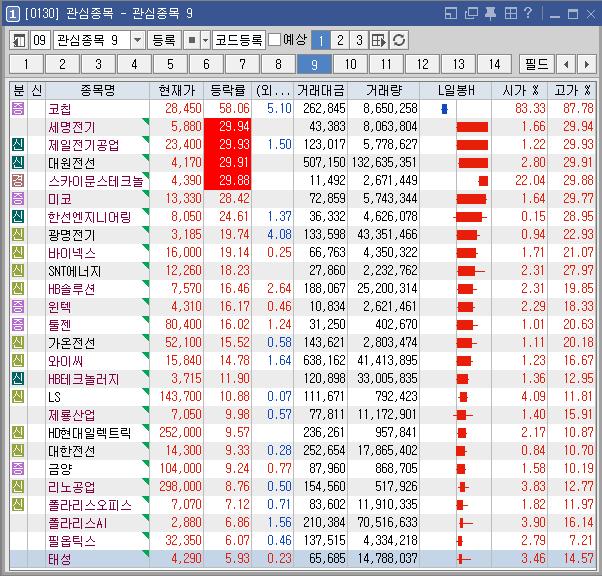Click the window number 1 icon in title bar

(13, 14)
